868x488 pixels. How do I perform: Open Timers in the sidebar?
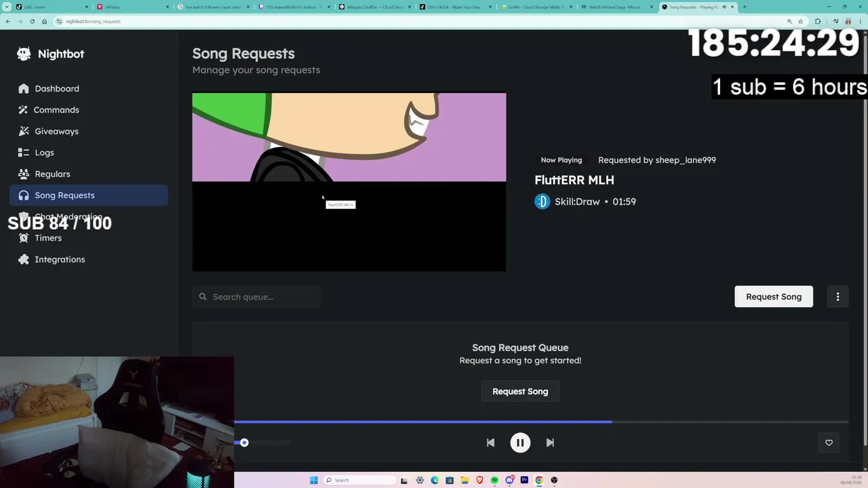[x=89, y=238]
